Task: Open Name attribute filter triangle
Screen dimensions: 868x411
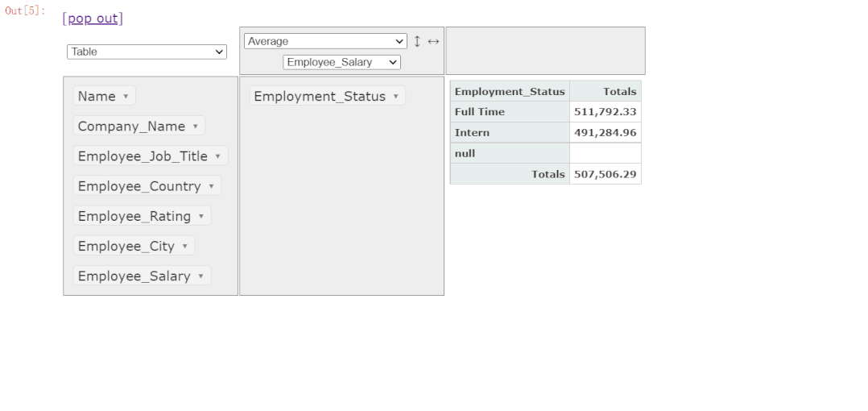Action: tap(126, 97)
